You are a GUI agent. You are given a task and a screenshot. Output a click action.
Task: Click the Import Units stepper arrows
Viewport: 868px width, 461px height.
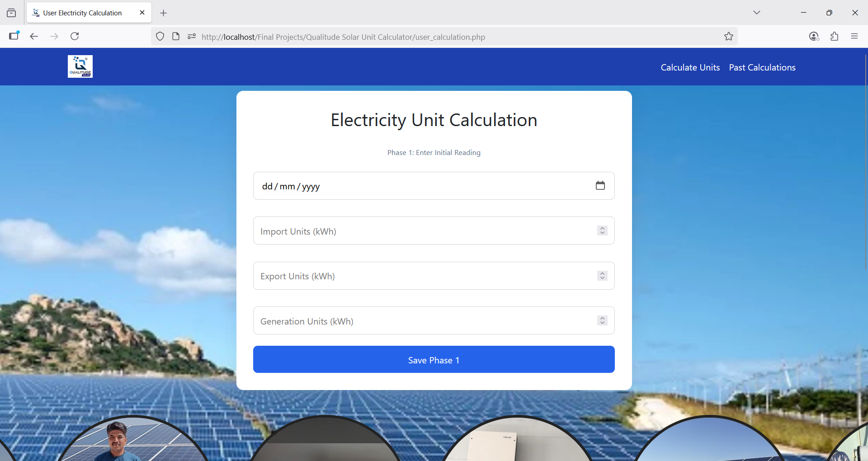tap(602, 230)
